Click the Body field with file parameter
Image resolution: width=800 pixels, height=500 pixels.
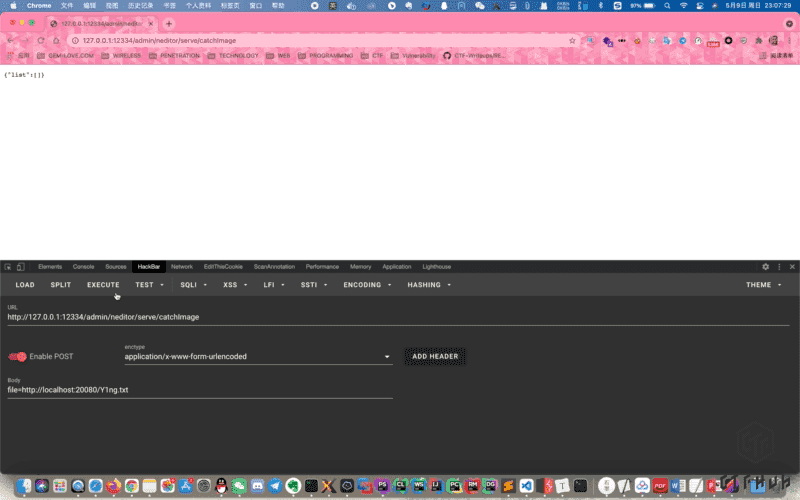[x=200, y=390]
